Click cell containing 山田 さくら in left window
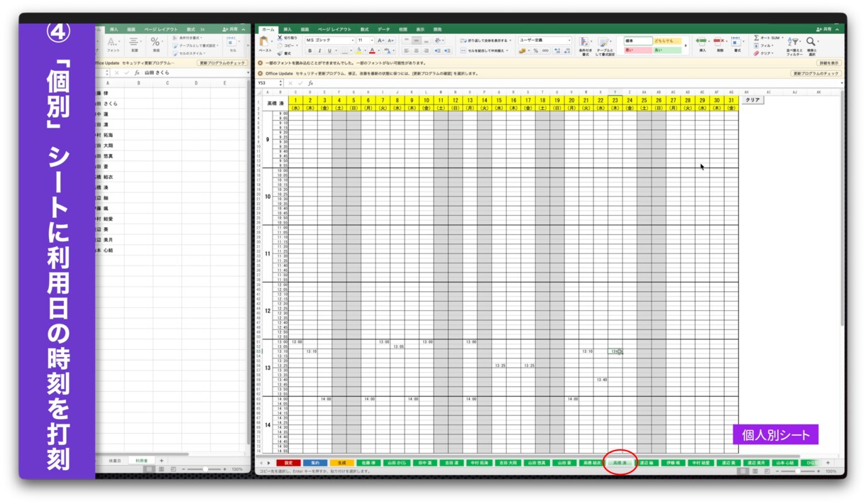Image resolution: width=866 pixels, height=504 pixels. click(109, 104)
